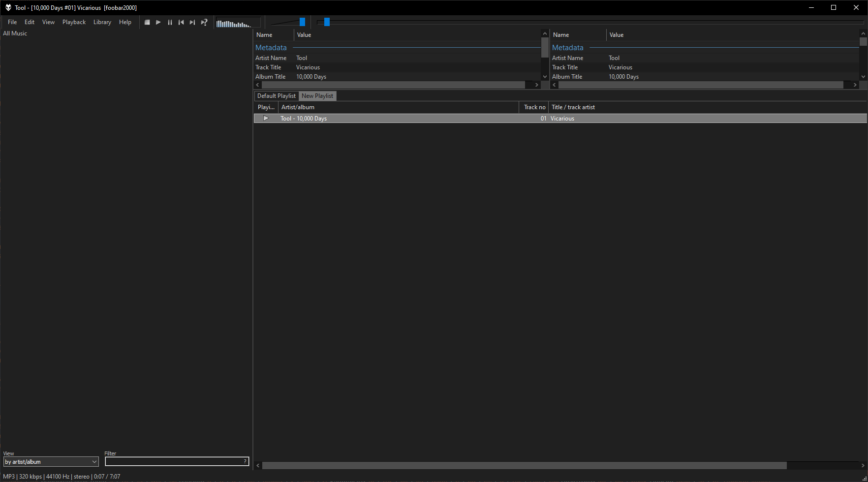Click the 'Tool' artist value in the left properties panel
The height and width of the screenshot is (482, 868).
[x=302, y=58]
